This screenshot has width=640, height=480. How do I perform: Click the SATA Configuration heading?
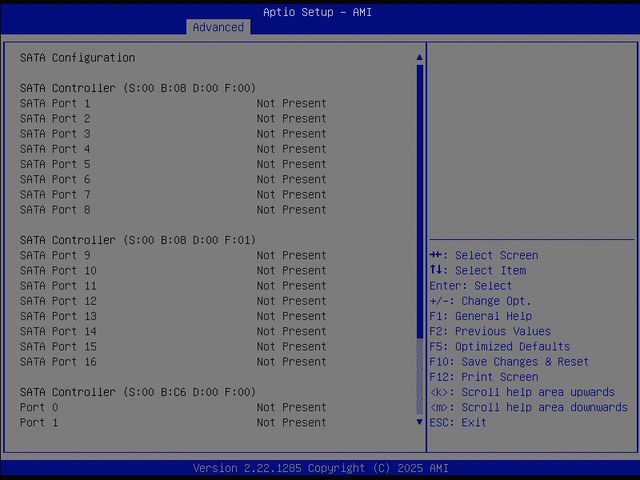point(78,58)
